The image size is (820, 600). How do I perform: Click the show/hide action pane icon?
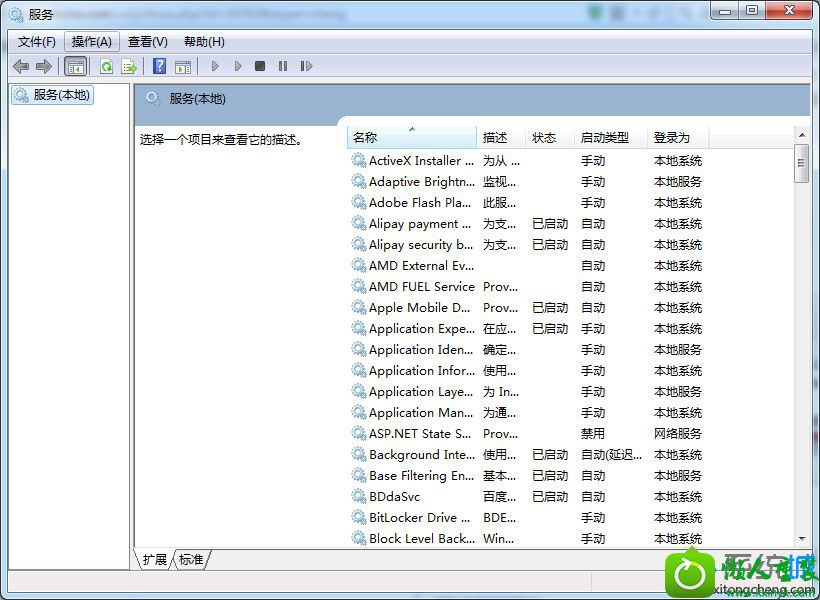(x=183, y=66)
